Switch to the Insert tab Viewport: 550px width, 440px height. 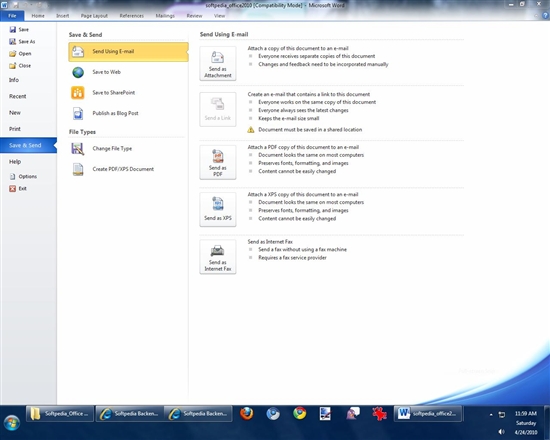click(62, 16)
